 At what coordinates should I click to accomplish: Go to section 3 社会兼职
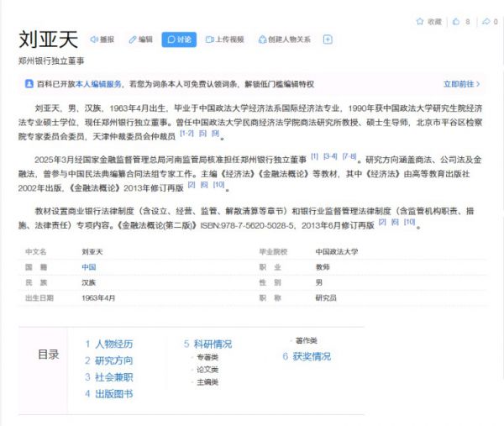tap(108, 377)
